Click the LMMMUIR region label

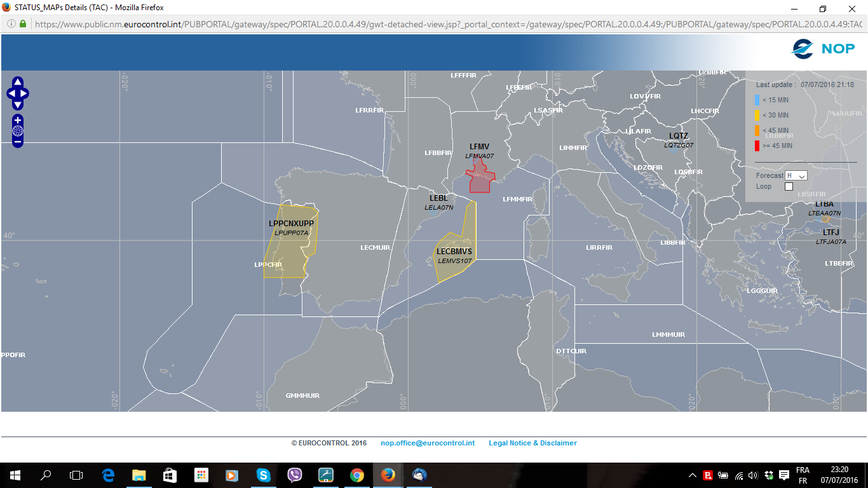[x=668, y=335]
